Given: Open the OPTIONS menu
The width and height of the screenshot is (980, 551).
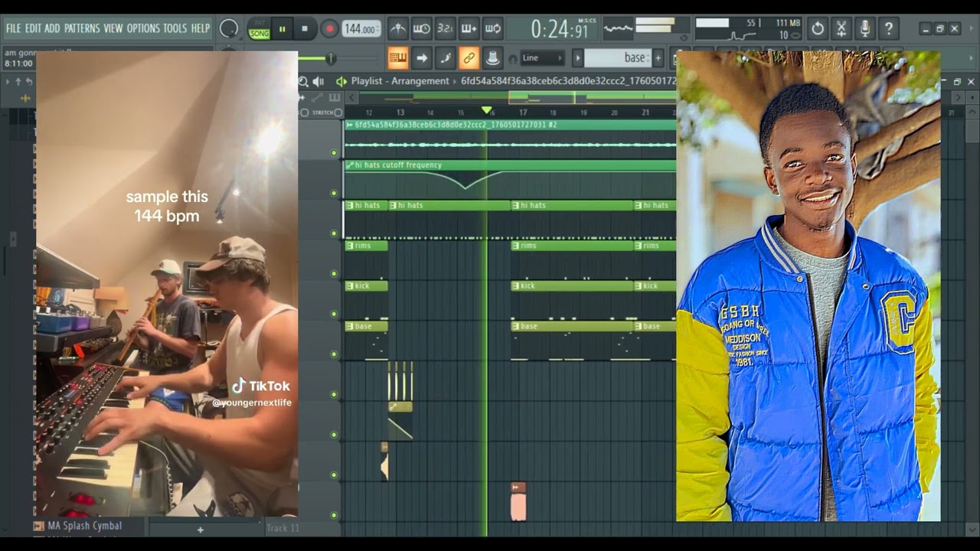Looking at the screenshot, I should 143,28.
